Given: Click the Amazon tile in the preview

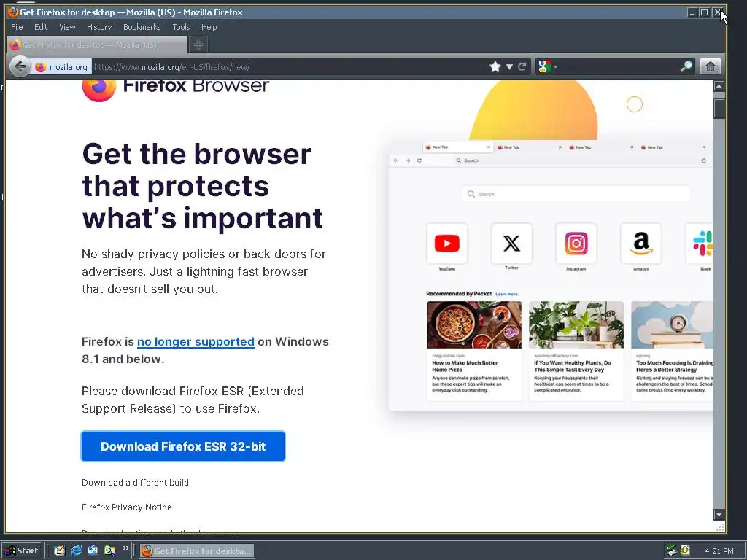Looking at the screenshot, I should [640, 244].
